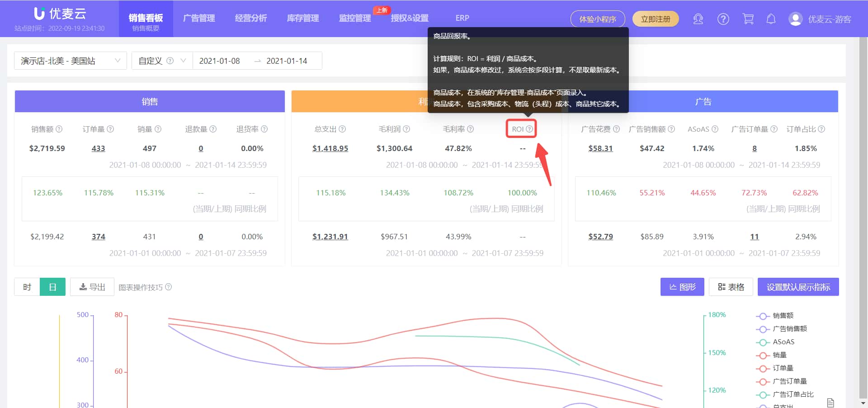Open ad orders link 11
This screenshot has width=868, height=408.
pos(755,237)
